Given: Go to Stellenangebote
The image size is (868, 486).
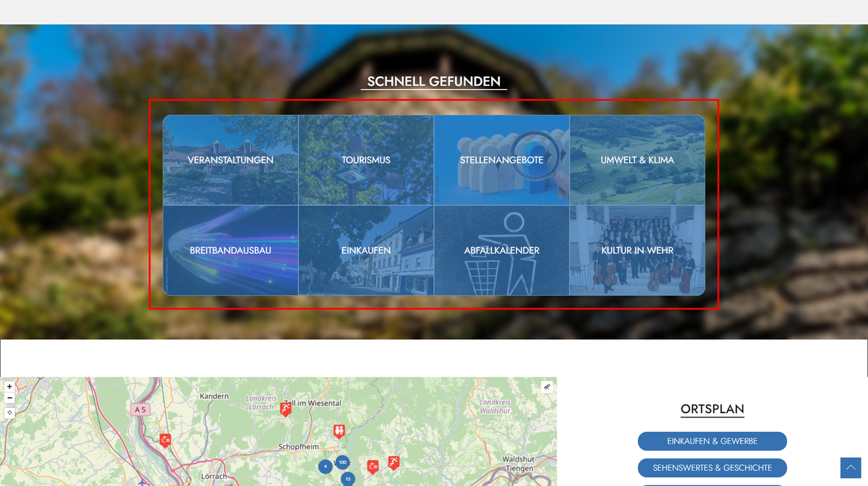Looking at the screenshot, I should 501,160.
